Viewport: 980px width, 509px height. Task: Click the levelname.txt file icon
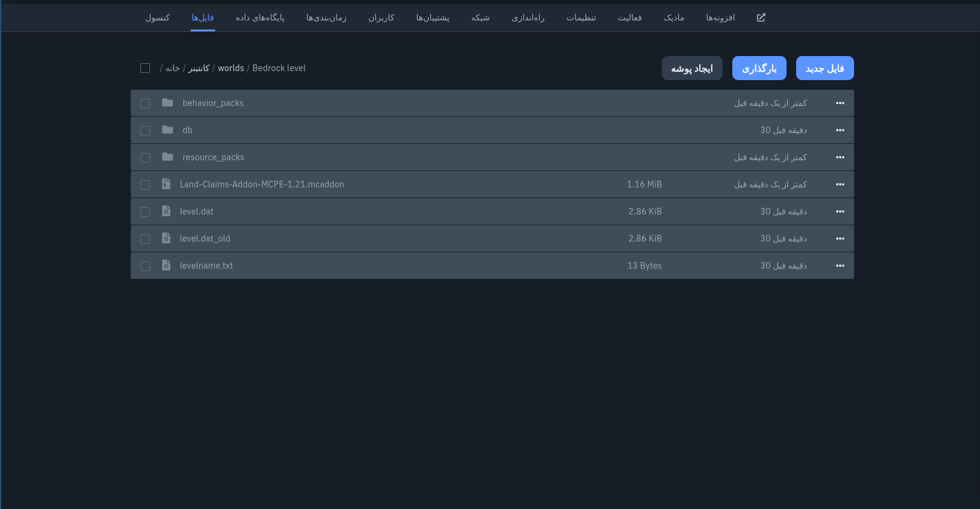166,266
